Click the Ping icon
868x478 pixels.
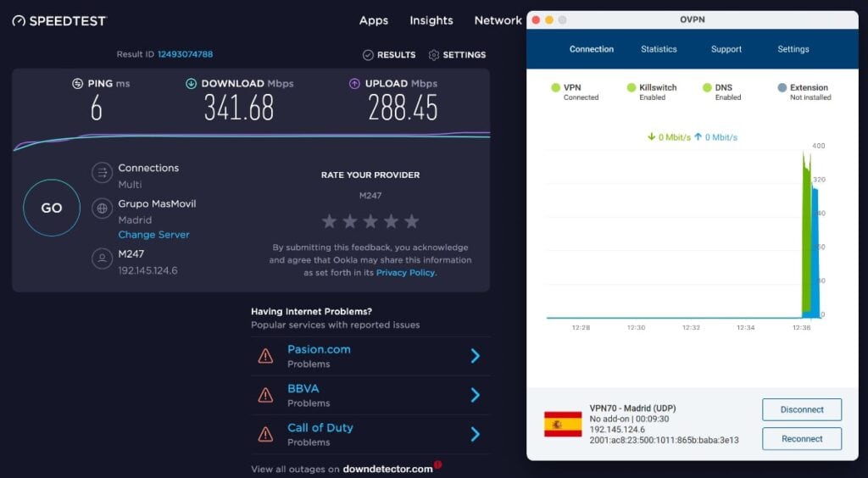pyautogui.click(x=77, y=84)
